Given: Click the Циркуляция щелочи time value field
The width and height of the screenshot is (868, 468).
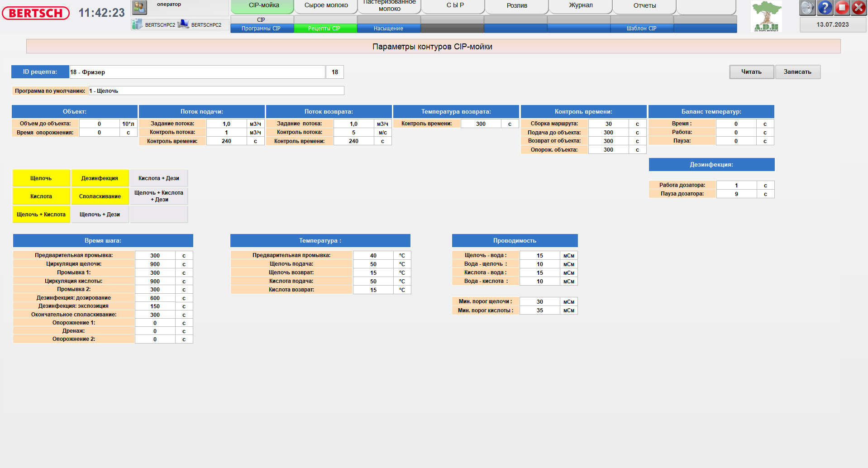Looking at the screenshot, I should [x=155, y=264].
